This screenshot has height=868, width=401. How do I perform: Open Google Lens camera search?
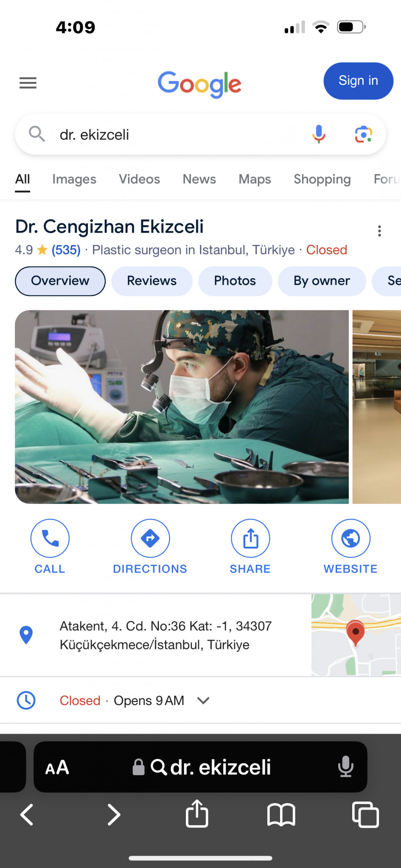click(x=364, y=134)
